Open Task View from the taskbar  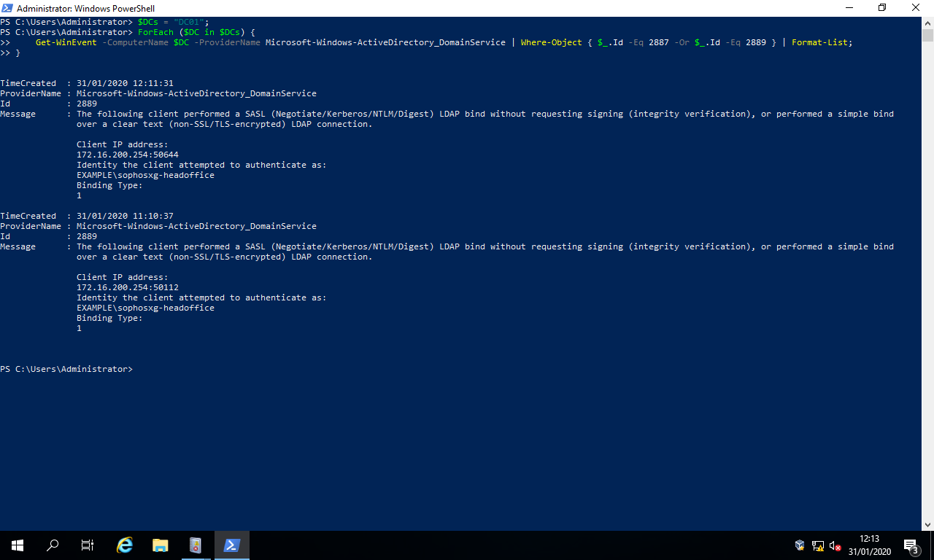tap(87, 545)
